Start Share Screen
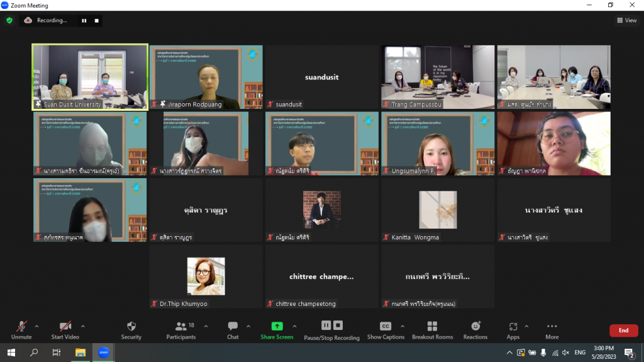This screenshot has width=644, height=362. point(277,329)
